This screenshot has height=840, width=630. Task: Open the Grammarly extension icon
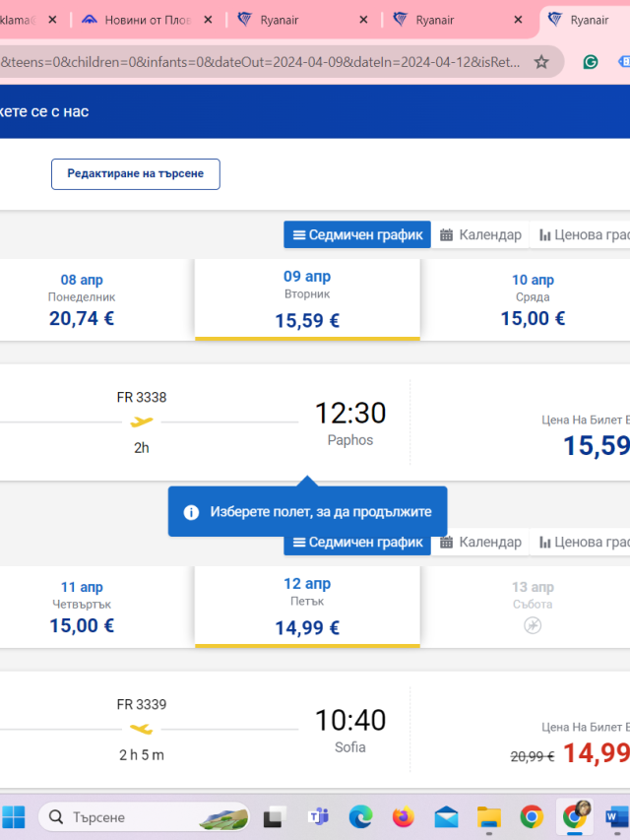591,62
